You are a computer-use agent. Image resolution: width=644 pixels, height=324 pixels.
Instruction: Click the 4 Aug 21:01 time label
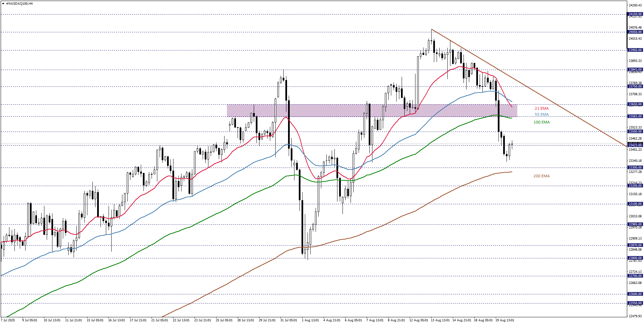[332, 320]
